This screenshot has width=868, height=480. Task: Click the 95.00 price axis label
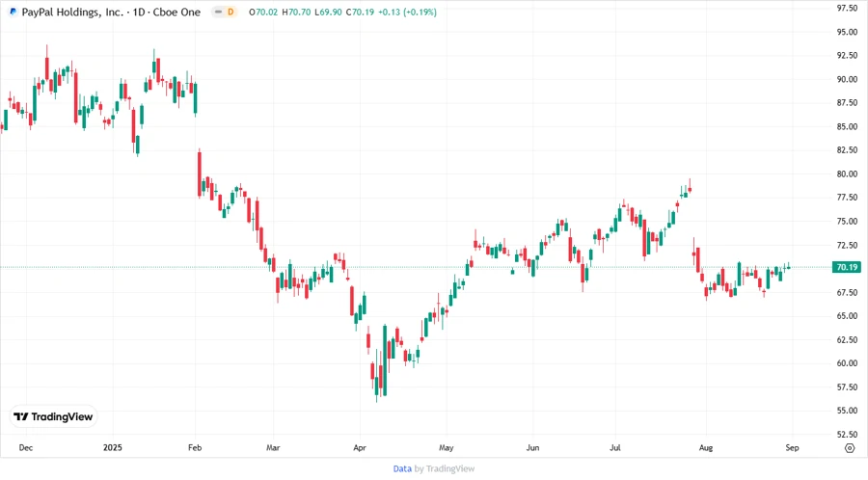pyautogui.click(x=847, y=32)
